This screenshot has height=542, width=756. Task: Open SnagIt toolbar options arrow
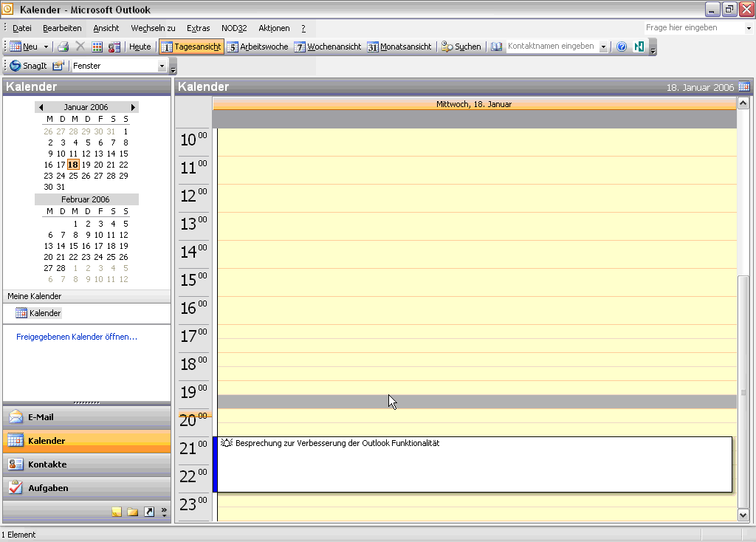pos(173,66)
